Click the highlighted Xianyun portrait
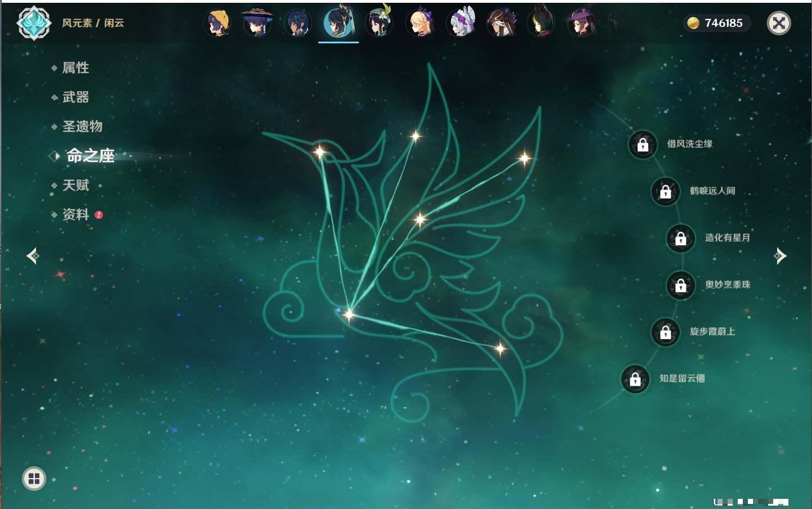Screen dimensions: 812x509 [x=339, y=22]
